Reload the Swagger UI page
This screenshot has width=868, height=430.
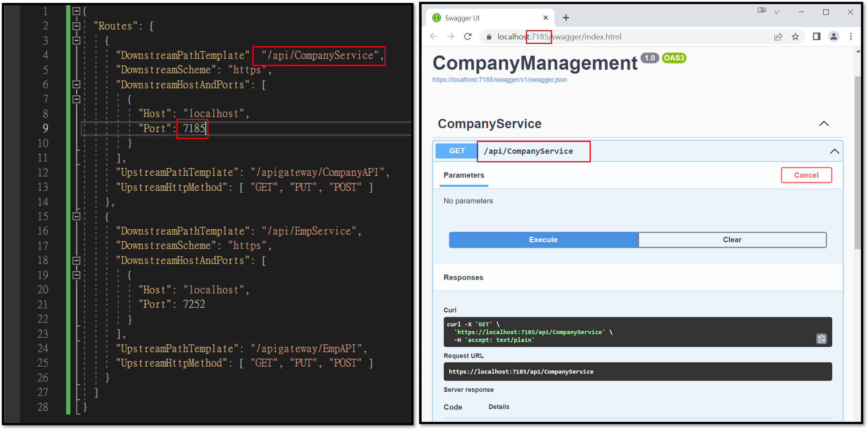[x=468, y=36]
